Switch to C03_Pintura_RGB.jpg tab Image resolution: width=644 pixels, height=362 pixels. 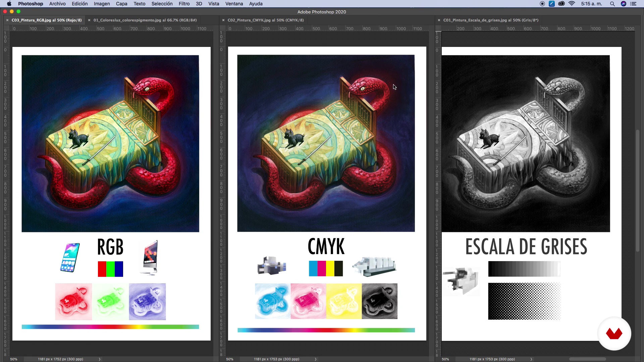tap(47, 20)
